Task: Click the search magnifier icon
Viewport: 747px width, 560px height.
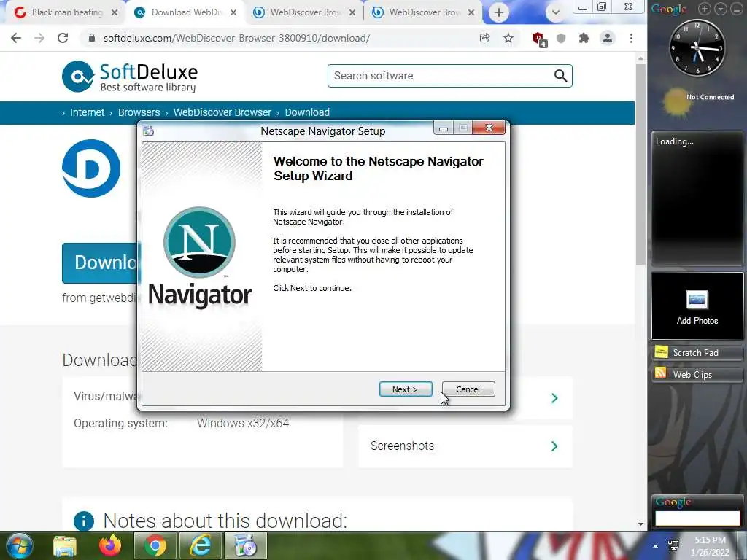Action: click(560, 76)
